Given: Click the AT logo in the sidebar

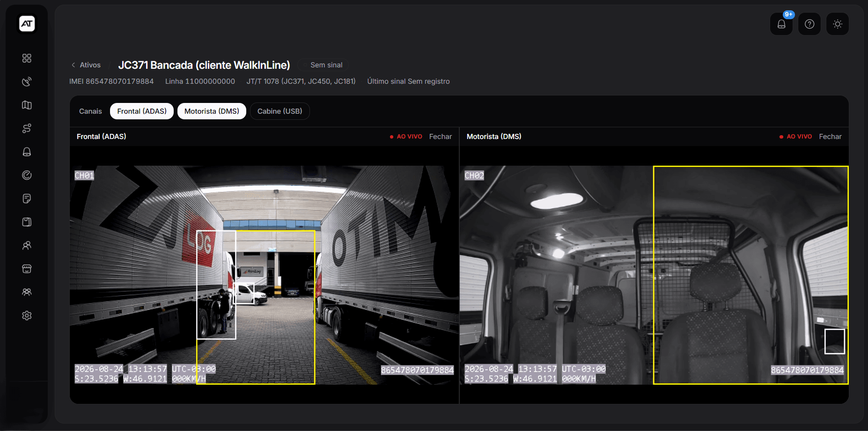Looking at the screenshot, I should pyautogui.click(x=27, y=24).
